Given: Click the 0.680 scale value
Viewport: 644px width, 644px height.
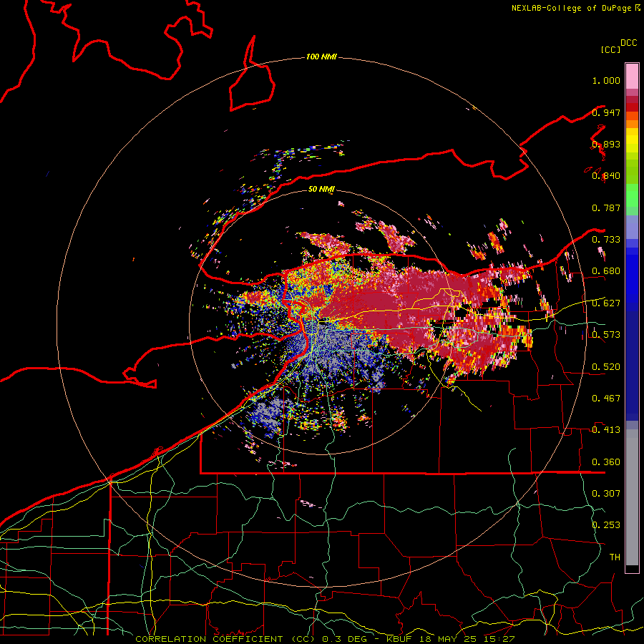Looking at the screenshot, I should [x=606, y=271].
